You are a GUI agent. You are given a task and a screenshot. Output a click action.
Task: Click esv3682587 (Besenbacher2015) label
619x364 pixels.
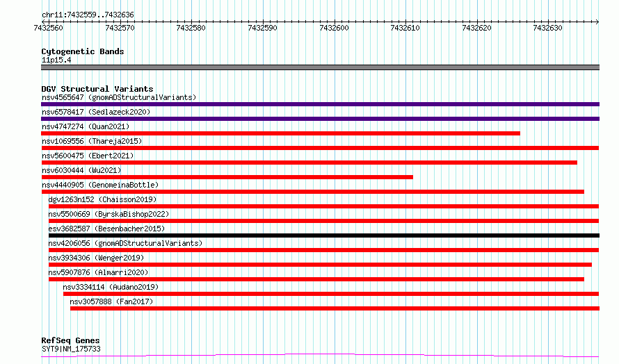(106, 229)
